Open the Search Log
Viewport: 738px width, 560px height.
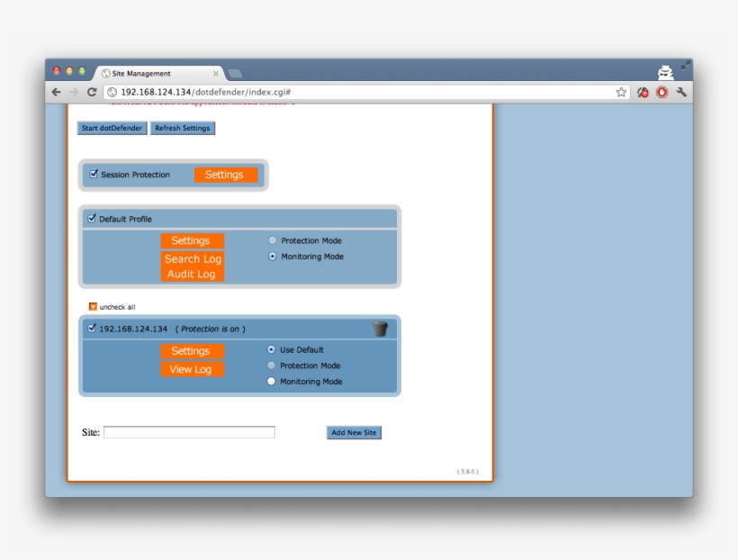click(x=192, y=259)
